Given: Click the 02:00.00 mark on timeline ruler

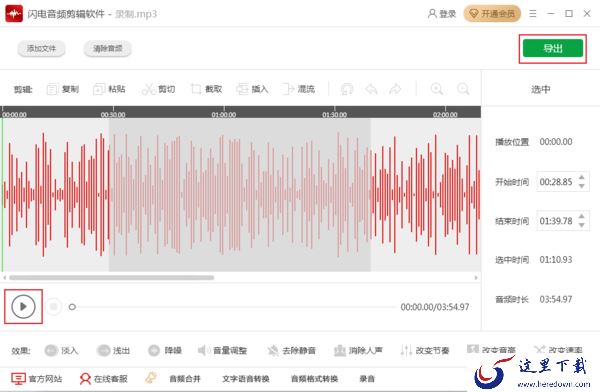Looking at the screenshot, I should click(x=445, y=114).
